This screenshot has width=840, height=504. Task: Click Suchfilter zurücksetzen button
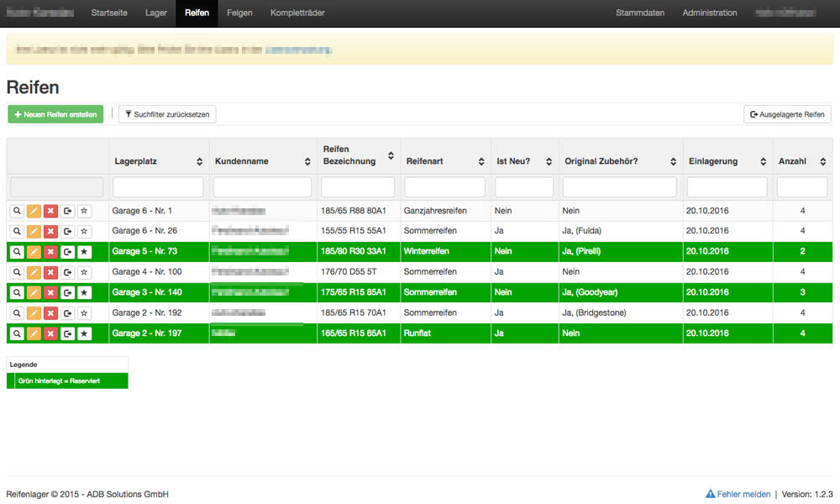[x=168, y=114]
